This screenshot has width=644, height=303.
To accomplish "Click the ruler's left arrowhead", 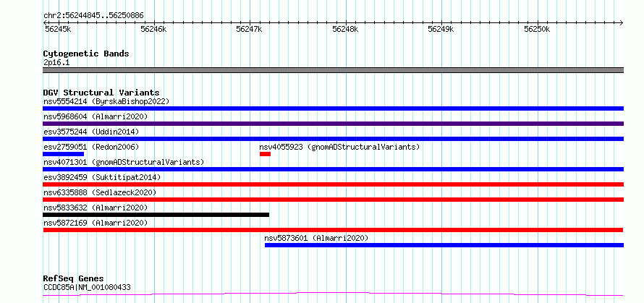I will 45,22.
